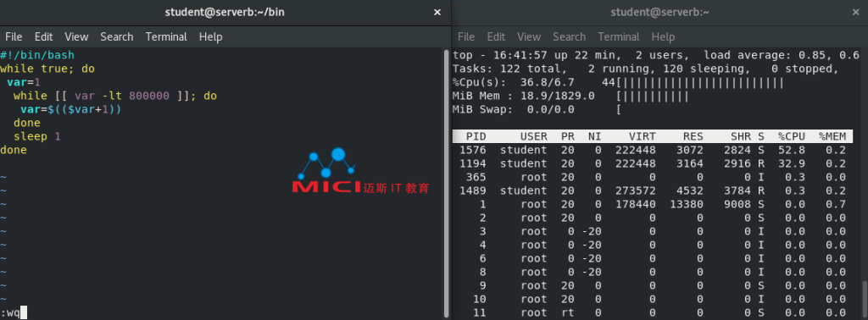Click PID 365 in the top process list

pyautogui.click(x=476, y=177)
